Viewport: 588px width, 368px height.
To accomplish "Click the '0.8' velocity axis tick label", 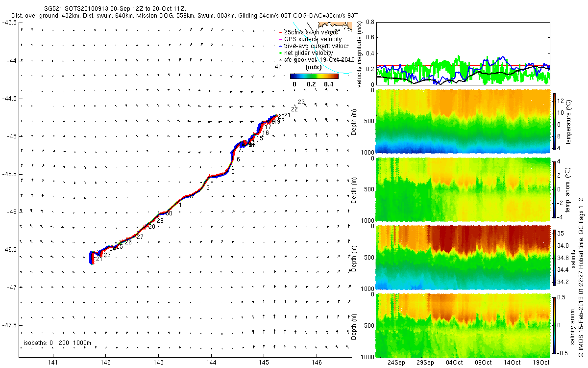I will [x=370, y=22].
